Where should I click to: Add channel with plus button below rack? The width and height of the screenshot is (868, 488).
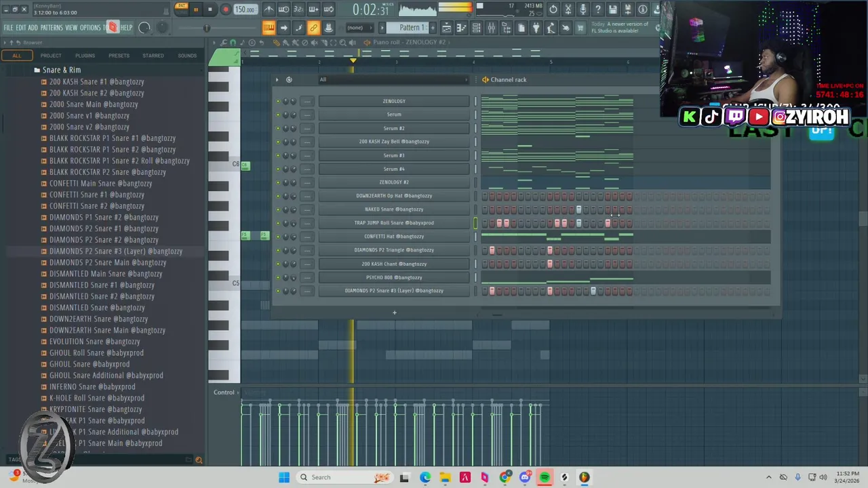(x=394, y=312)
